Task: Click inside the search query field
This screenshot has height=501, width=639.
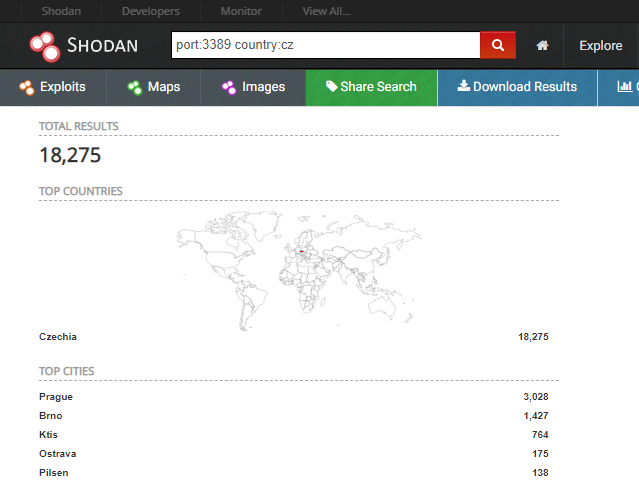Action: pos(325,46)
